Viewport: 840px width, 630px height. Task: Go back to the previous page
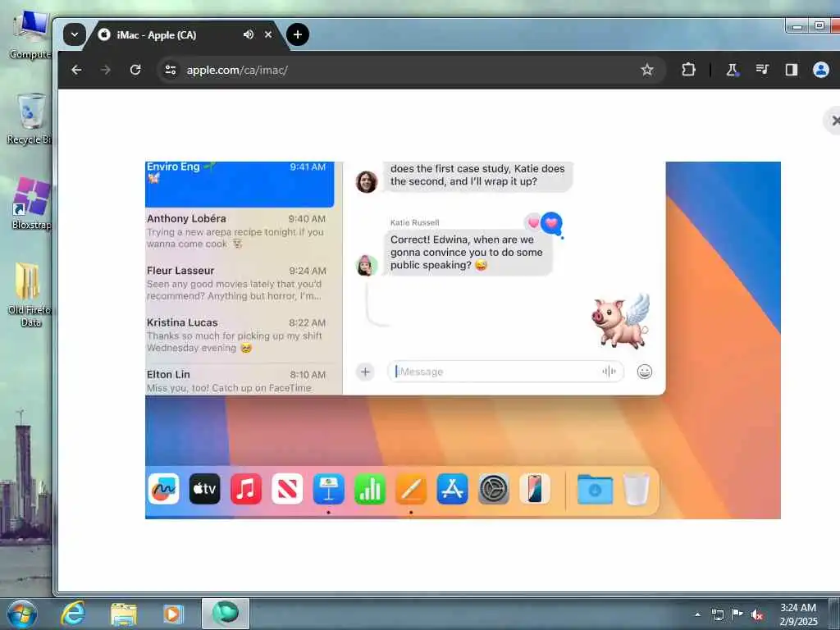76,70
